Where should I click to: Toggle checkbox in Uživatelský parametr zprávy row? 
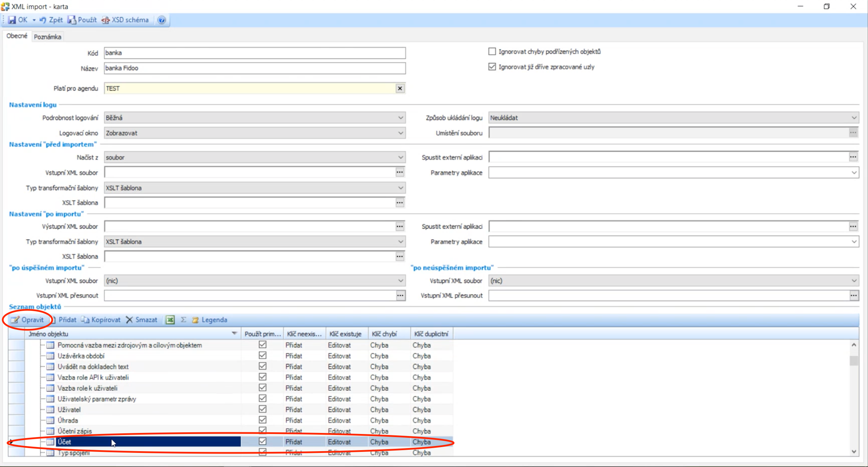(263, 398)
